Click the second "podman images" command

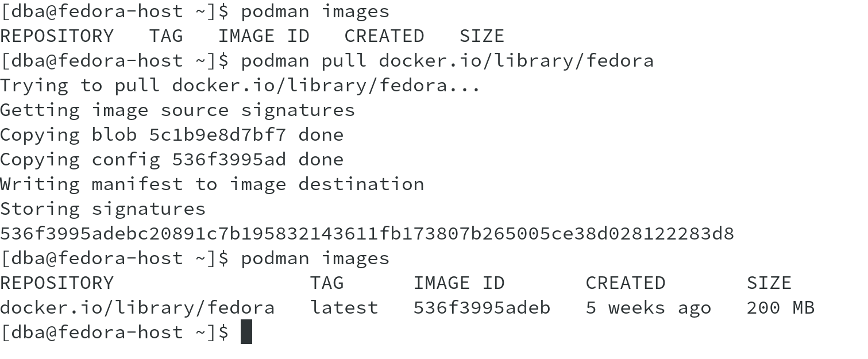315,258
